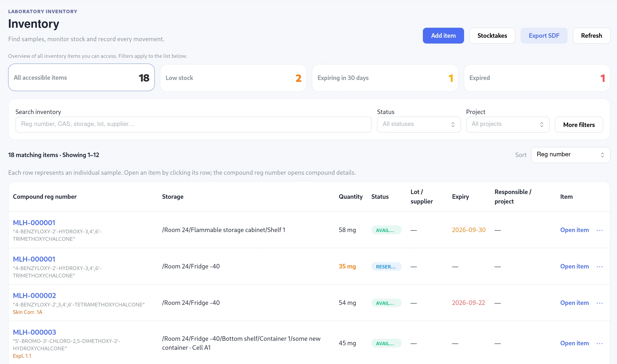Select the All accessible items card
The width and height of the screenshot is (617, 364).
tap(81, 78)
